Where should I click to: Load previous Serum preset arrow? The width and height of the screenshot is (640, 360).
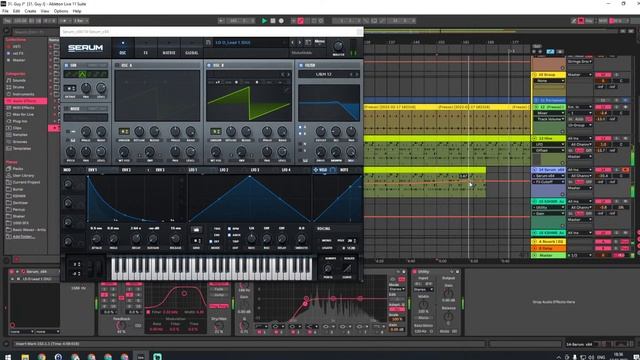tap(292, 42)
